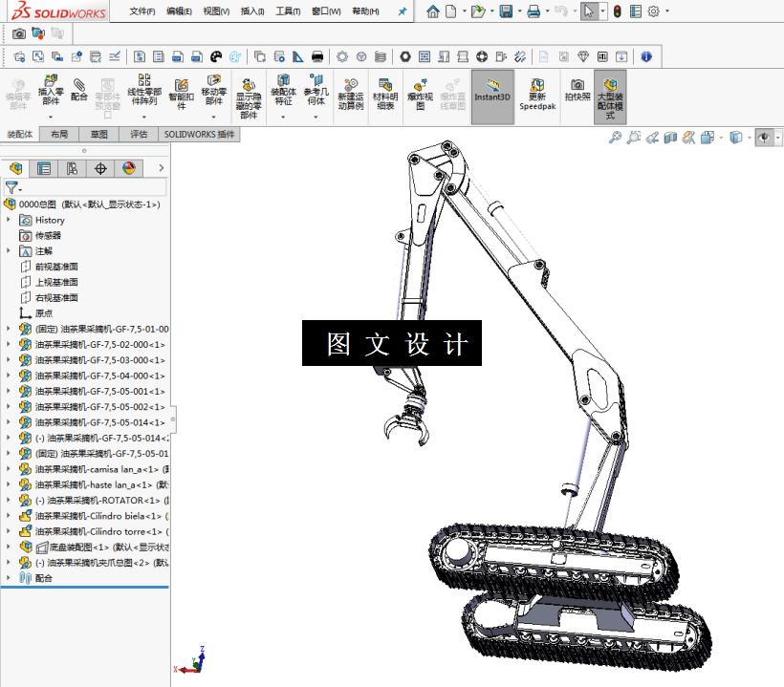
Task: Click the Save icon in title toolbar
Action: click(506, 11)
